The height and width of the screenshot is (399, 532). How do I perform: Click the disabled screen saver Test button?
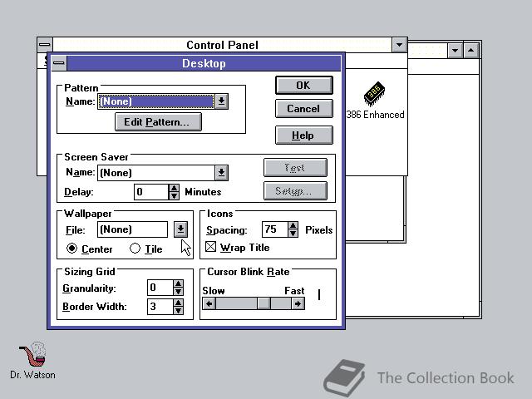(x=295, y=168)
